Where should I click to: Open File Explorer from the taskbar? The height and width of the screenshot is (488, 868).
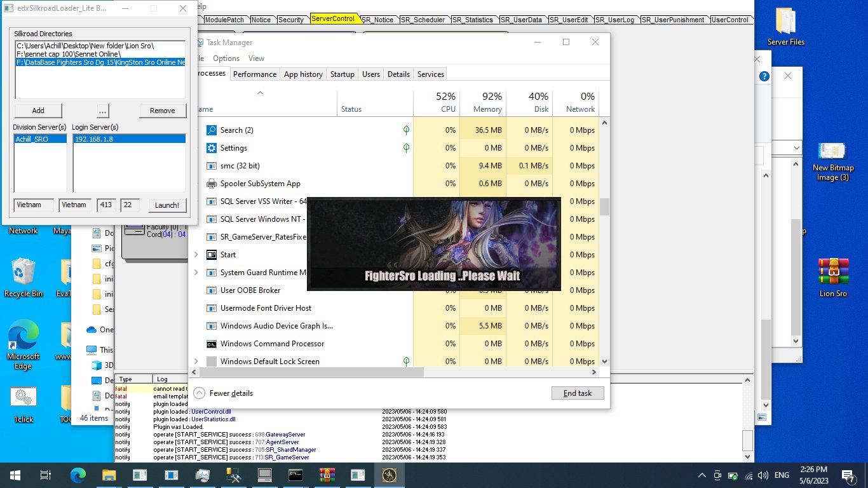pos(109,475)
